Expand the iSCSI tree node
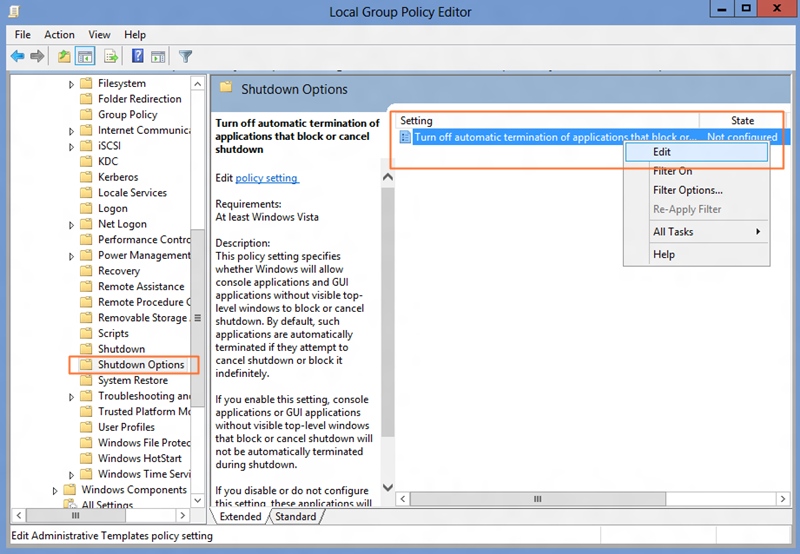800x554 pixels. pos(71,147)
